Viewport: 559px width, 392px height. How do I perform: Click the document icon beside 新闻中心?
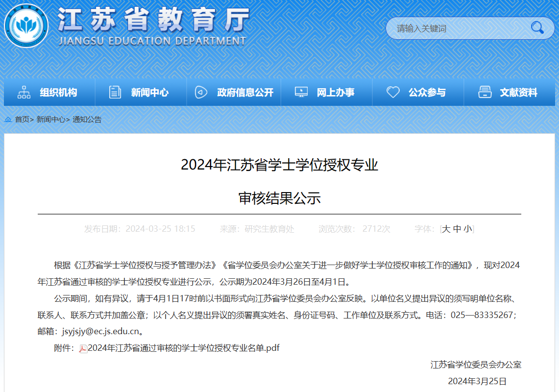coord(115,92)
